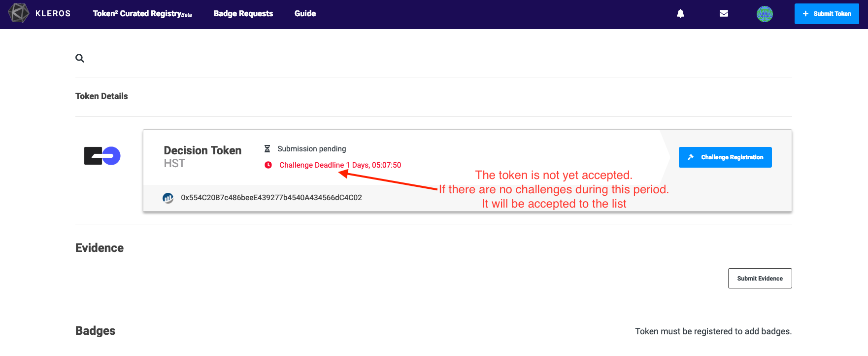Viewport: 868px width, 356px height.
Task: Click Challenge Registration button
Action: pos(725,157)
